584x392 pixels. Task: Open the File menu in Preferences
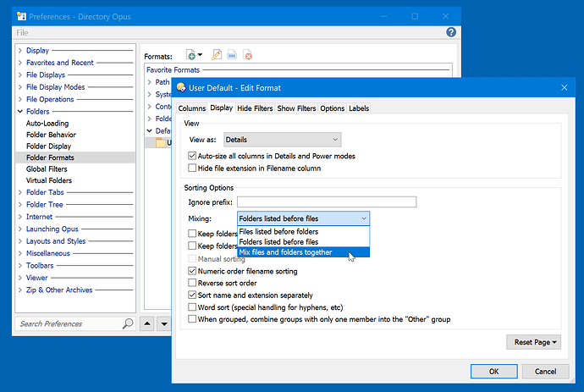click(22, 33)
